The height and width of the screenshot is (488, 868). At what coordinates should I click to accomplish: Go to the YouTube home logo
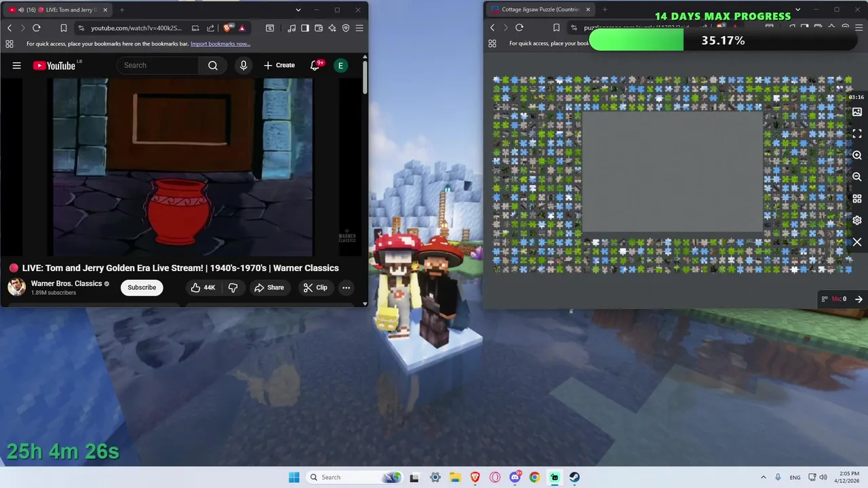(x=54, y=65)
